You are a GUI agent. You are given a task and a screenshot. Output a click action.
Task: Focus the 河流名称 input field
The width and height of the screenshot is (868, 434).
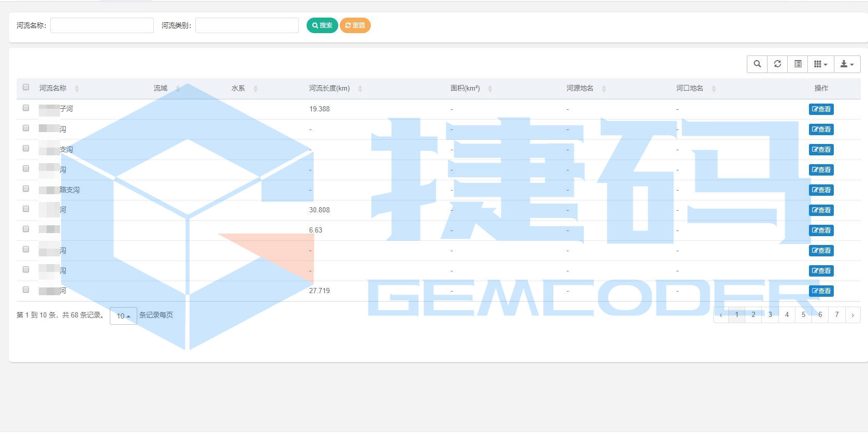pyautogui.click(x=102, y=25)
